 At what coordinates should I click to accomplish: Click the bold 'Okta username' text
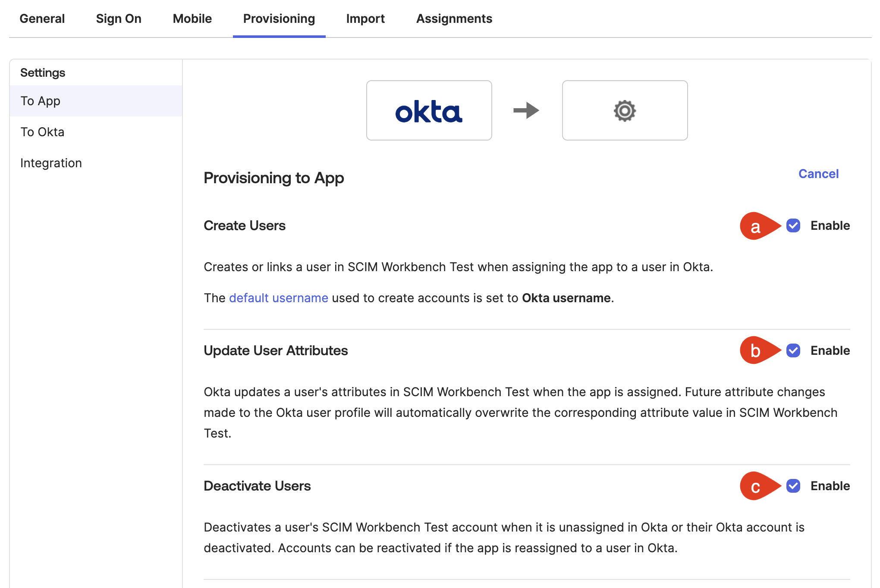(566, 298)
